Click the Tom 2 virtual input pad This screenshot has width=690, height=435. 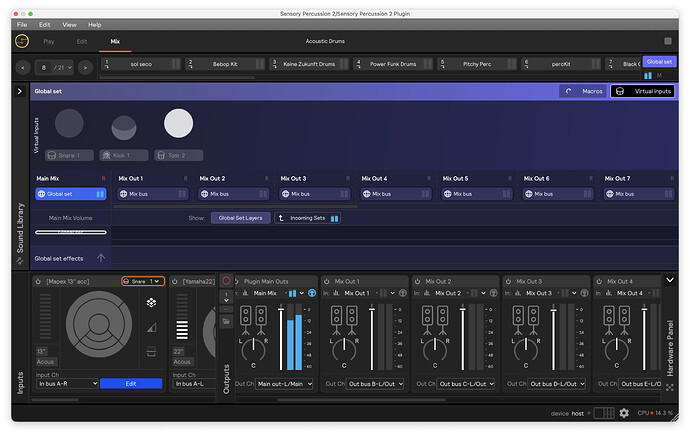pyautogui.click(x=178, y=123)
